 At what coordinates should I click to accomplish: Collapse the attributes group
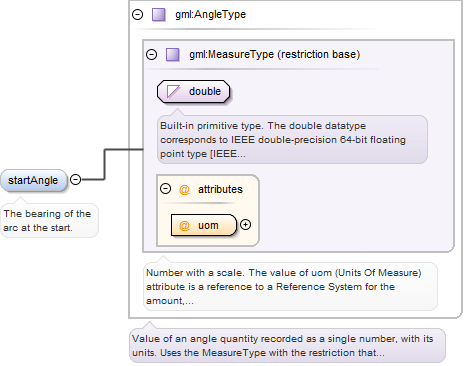165,189
